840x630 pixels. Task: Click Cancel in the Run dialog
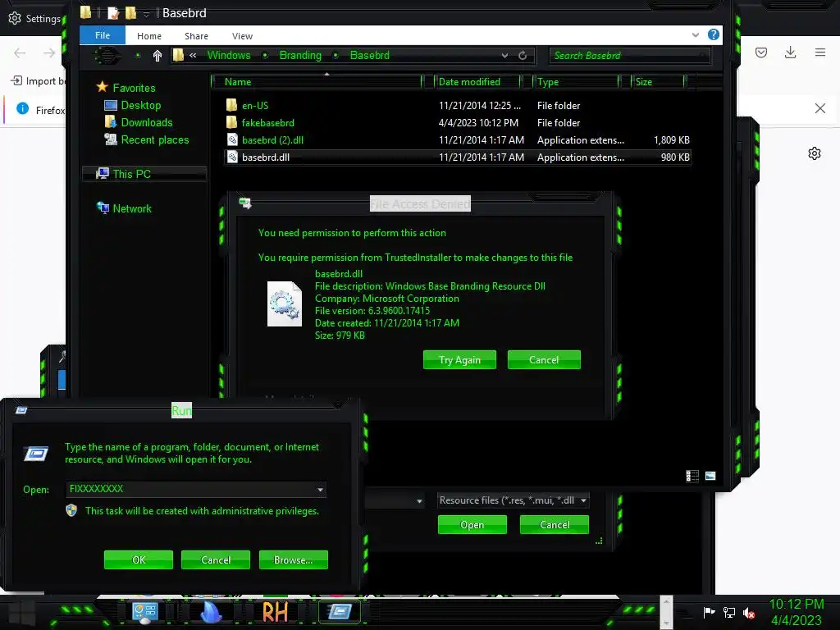216,559
